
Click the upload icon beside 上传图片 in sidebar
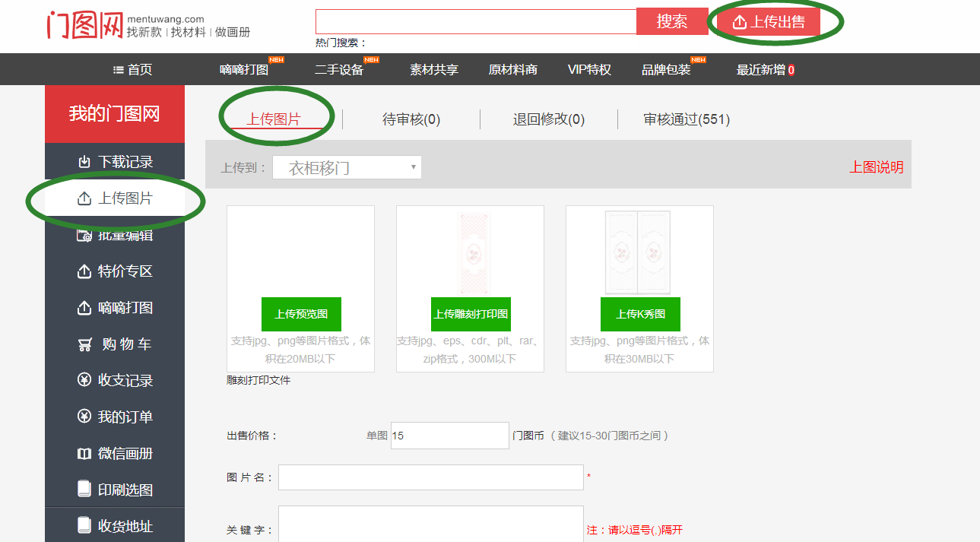(x=84, y=198)
